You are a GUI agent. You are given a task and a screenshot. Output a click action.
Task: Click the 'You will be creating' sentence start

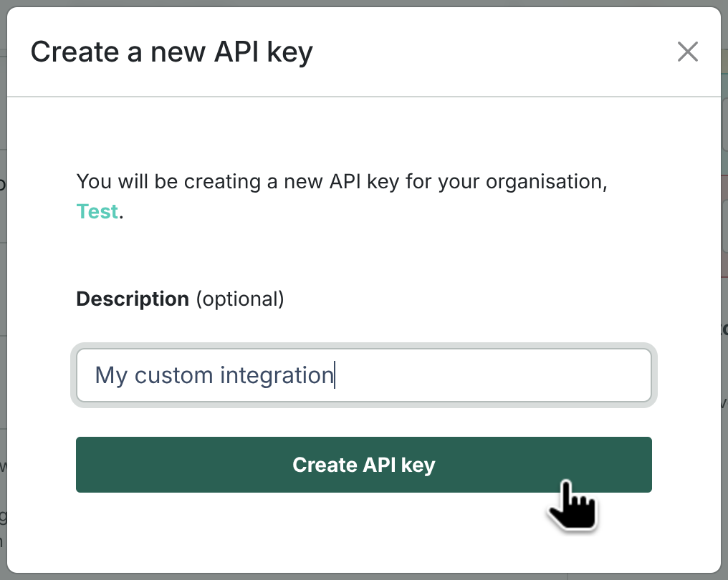[x=128, y=181]
